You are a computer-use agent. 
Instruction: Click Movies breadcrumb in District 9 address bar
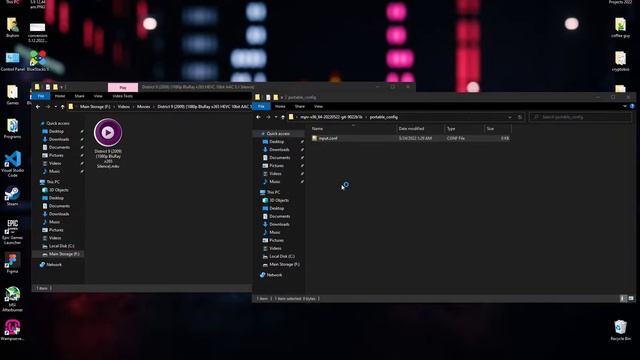pos(143,107)
